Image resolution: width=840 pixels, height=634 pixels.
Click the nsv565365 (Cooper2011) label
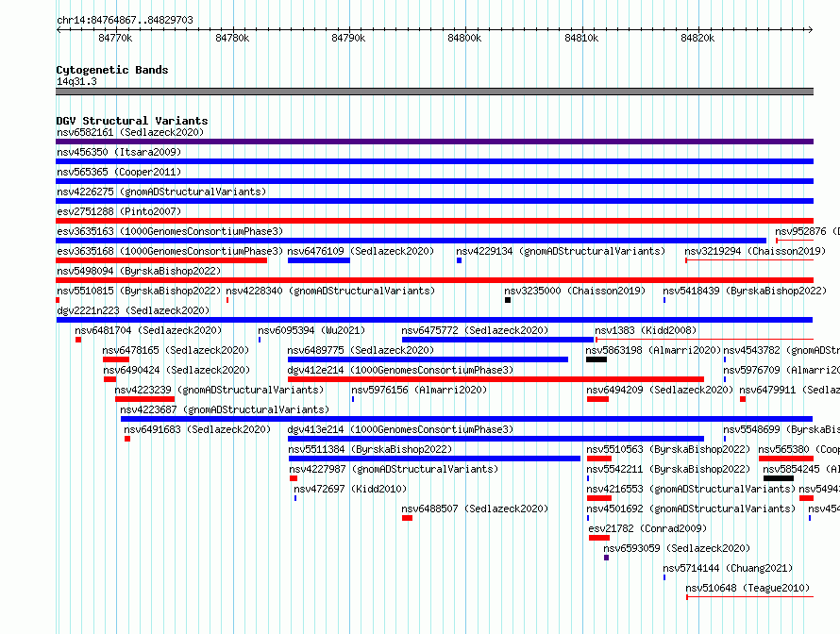pos(119,172)
